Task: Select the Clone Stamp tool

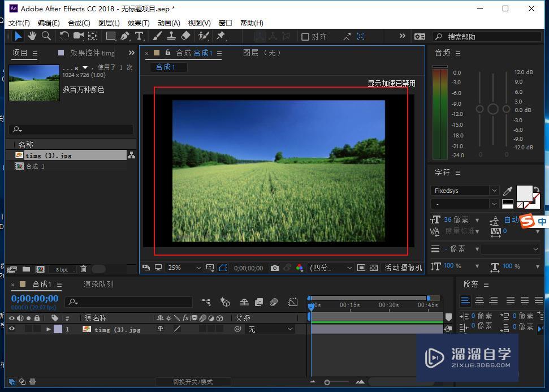Action: point(171,36)
